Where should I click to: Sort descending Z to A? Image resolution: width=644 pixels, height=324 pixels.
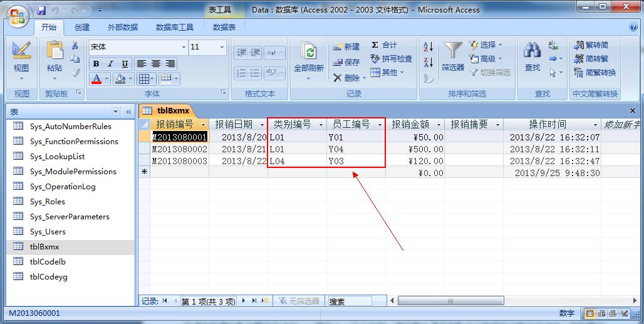(x=428, y=62)
